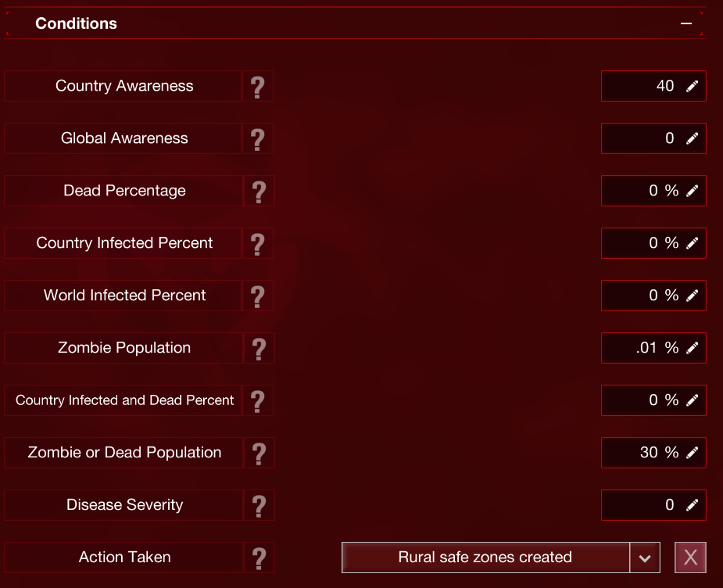Click the Conditions header title
The height and width of the screenshot is (588, 723).
[77, 23]
